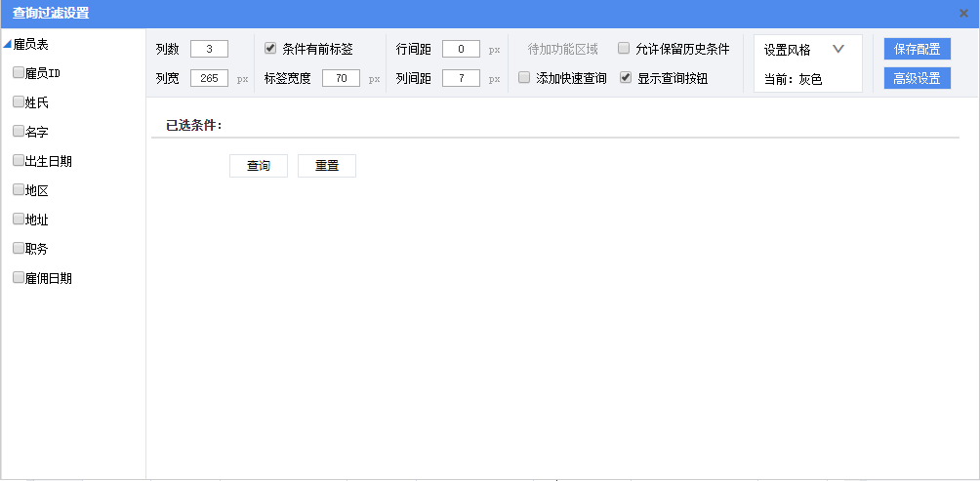The width and height of the screenshot is (980, 481).
Task: Toggle the 条件有前标签 checkbox
Action: pyautogui.click(x=270, y=49)
